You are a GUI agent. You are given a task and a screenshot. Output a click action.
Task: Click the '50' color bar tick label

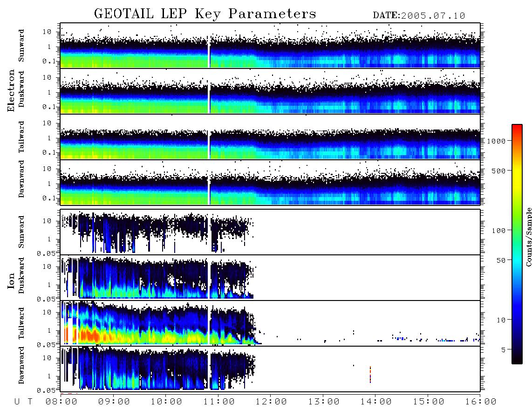point(501,260)
